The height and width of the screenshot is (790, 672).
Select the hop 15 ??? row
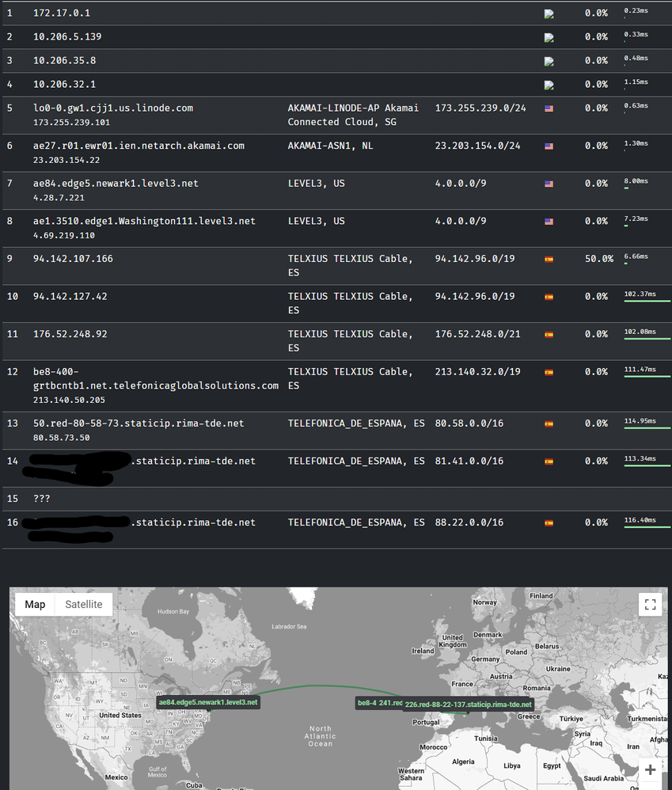[x=40, y=499]
